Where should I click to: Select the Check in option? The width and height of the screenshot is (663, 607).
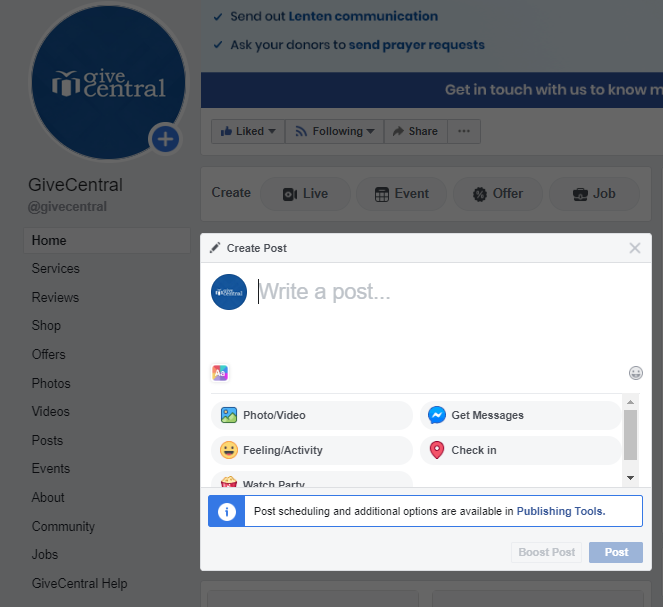point(521,450)
